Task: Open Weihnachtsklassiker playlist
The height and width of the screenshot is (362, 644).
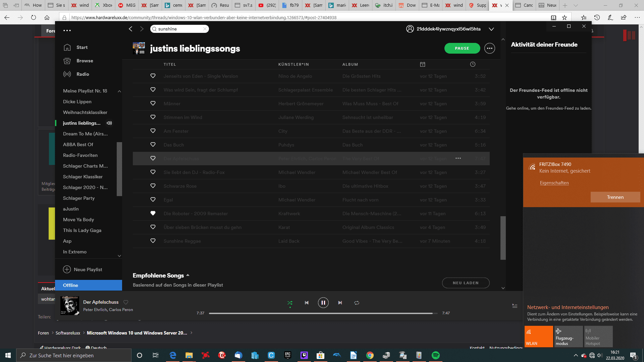Action: 85,112
